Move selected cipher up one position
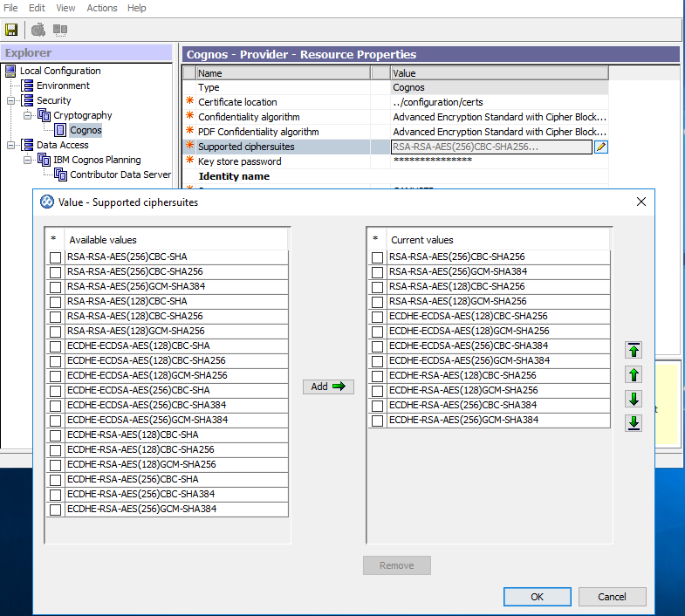Viewport: 685px width, 616px height. [634, 375]
